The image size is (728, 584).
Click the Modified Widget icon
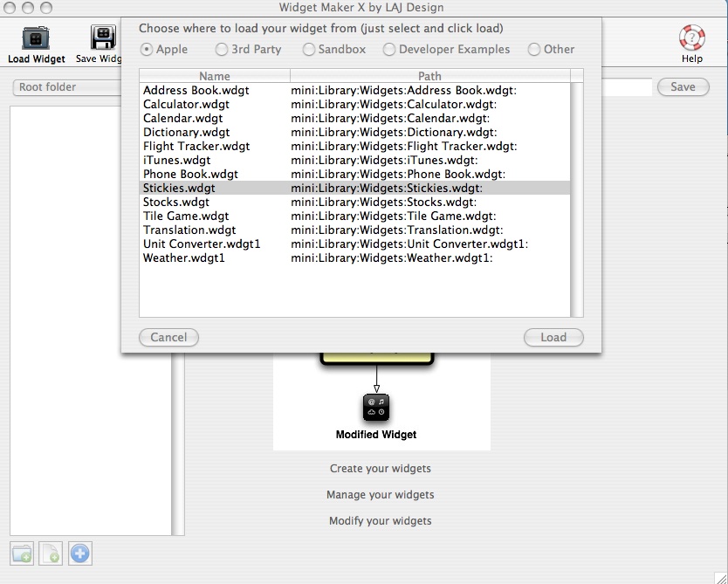click(x=376, y=408)
